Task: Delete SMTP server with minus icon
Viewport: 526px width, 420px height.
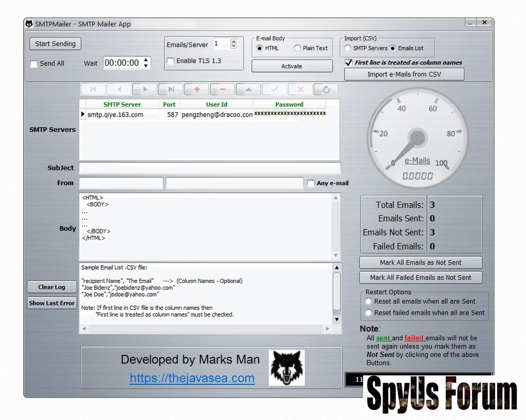Action: [223, 89]
